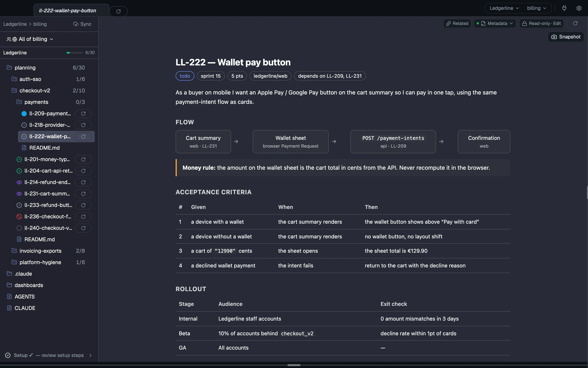Refresh ll-236-checkout-f item
The height and width of the screenshot is (368, 588).
pos(83,217)
